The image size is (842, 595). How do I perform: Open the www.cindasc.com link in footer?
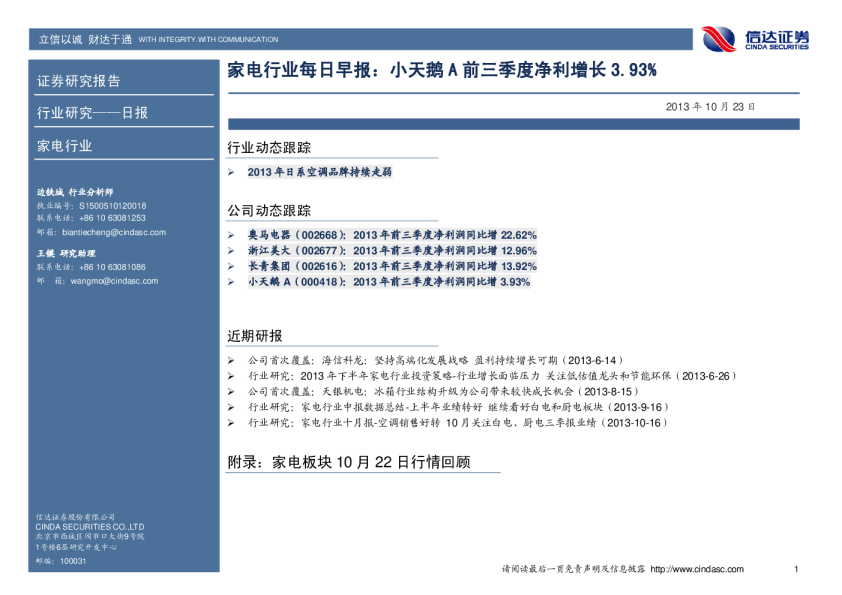tap(696, 569)
